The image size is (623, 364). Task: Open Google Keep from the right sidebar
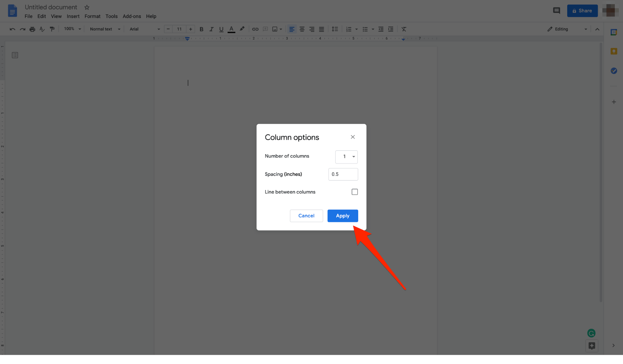(613, 51)
